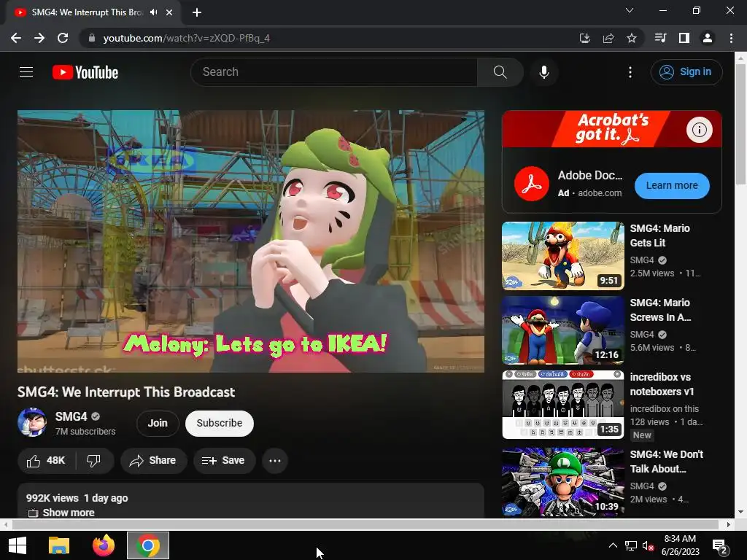The height and width of the screenshot is (560, 747).
Task: Click 'SMG4: Mario Gets Lit' title
Action: click(659, 236)
